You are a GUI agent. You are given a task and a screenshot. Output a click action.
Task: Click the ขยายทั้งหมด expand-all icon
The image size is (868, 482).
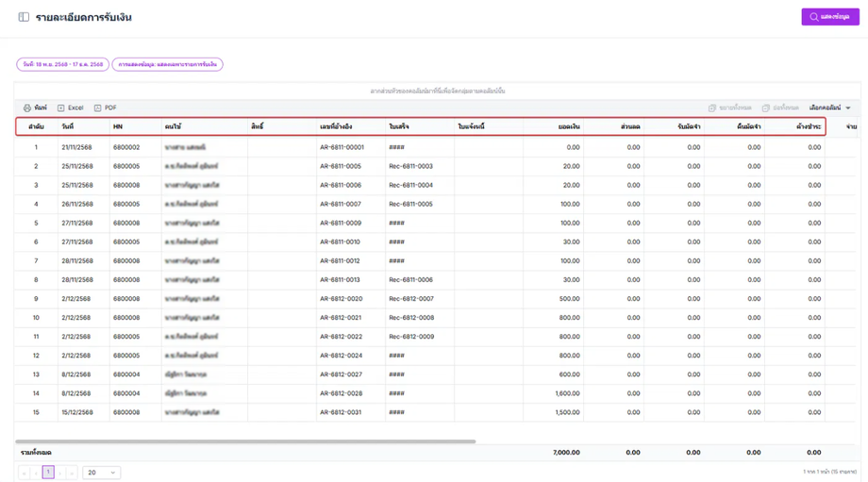[712, 108]
